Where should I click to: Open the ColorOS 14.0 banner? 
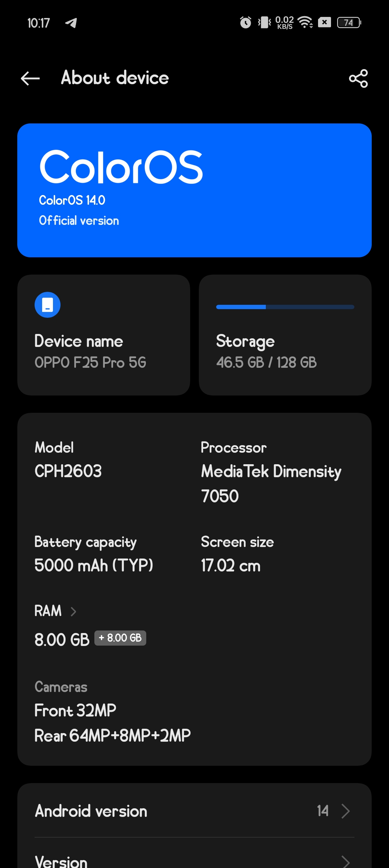194,190
